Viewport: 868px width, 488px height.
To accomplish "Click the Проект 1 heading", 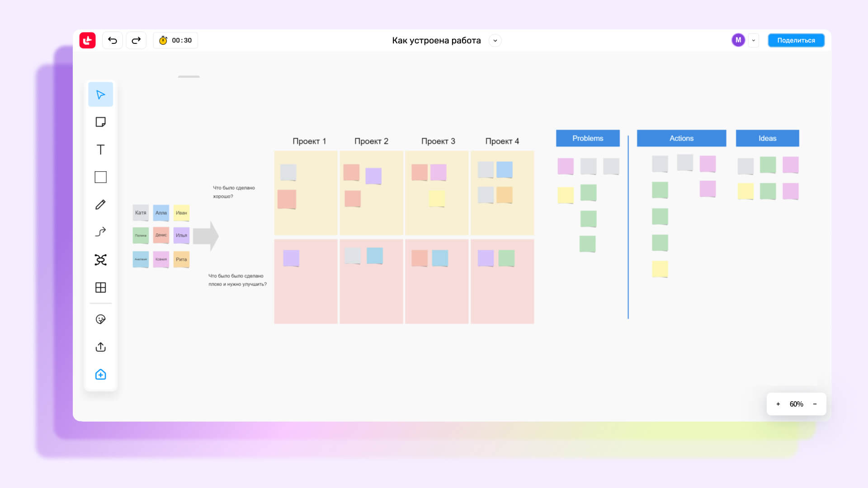I will pyautogui.click(x=309, y=141).
